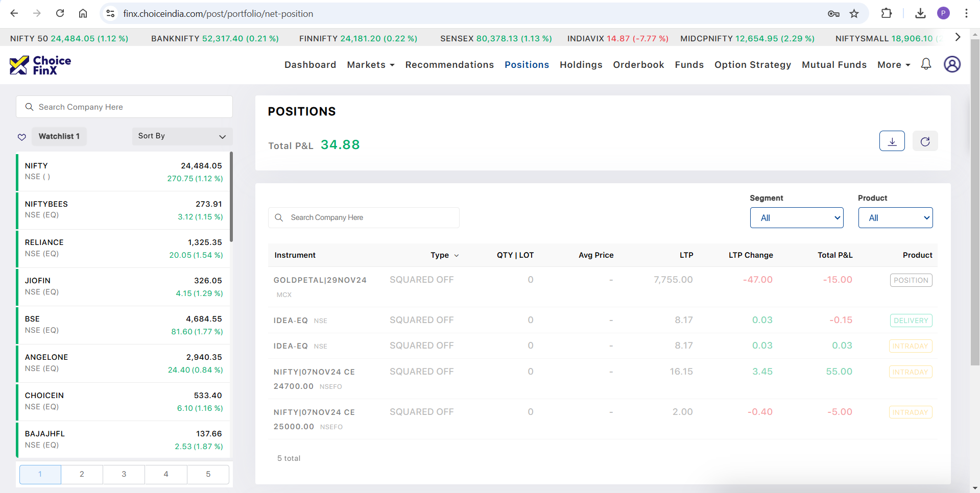Select watchlist page 1

coord(40,474)
